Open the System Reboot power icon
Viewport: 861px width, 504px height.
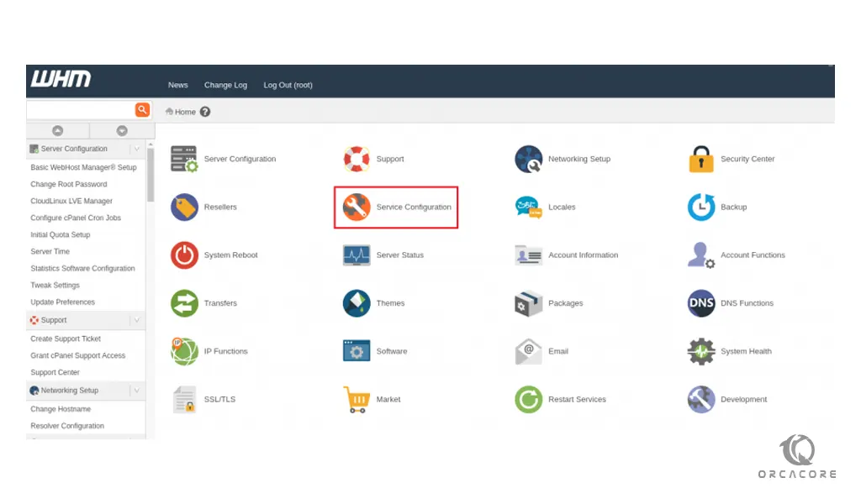click(184, 255)
